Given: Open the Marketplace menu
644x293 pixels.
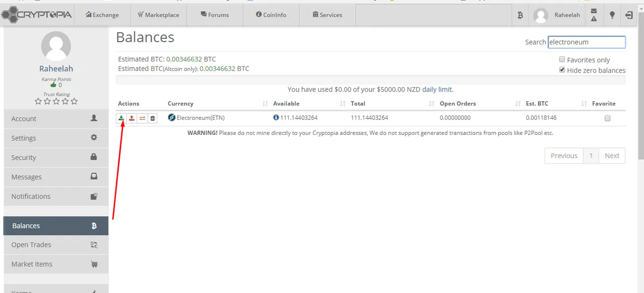Looking at the screenshot, I should (x=158, y=15).
